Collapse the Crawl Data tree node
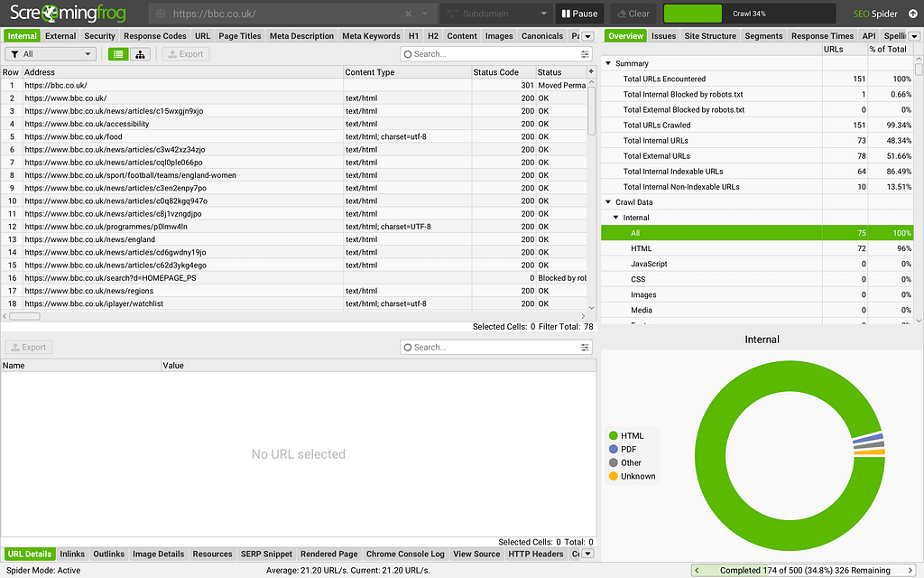This screenshot has height=578, width=924. coord(607,202)
